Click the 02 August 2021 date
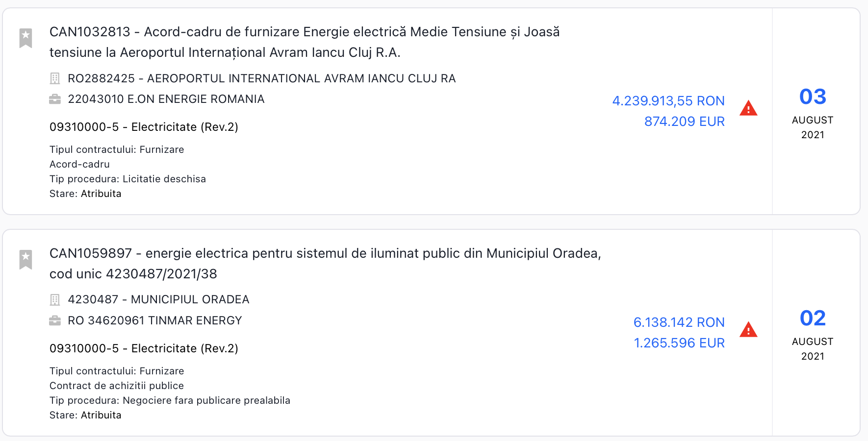868x441 pixels. pos(813,334)
